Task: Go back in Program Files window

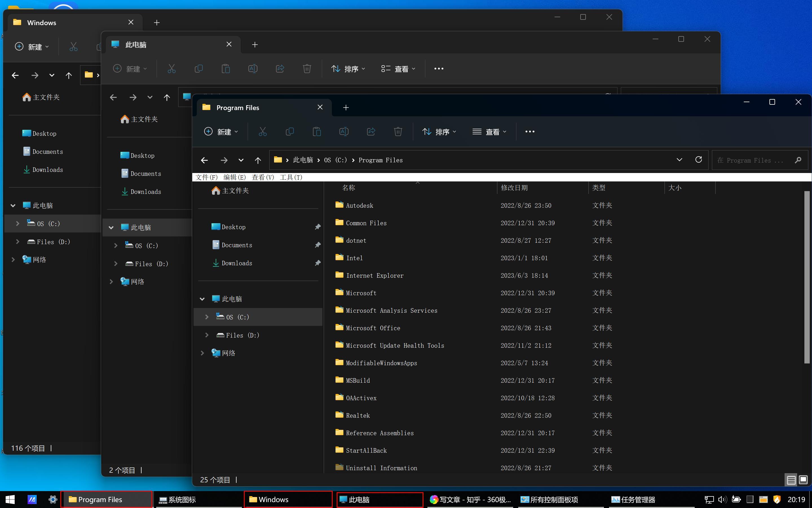Action: 204,160
